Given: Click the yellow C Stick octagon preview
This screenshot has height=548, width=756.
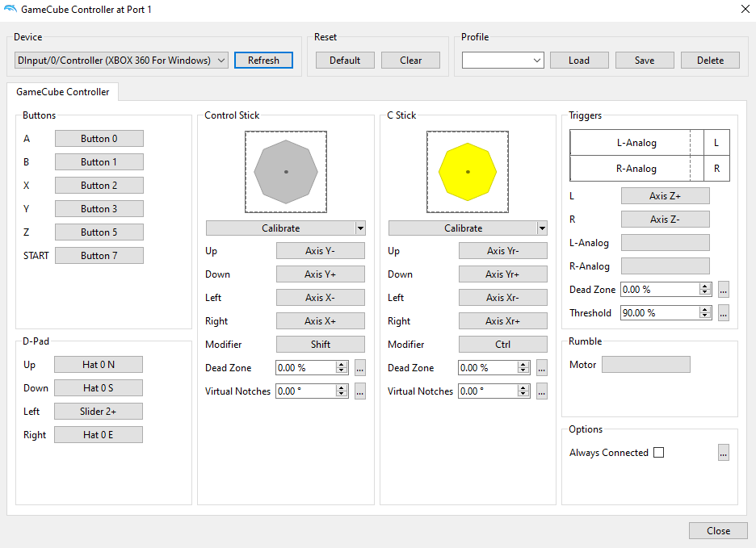Looking at the screenshot, I should point(467,172).
